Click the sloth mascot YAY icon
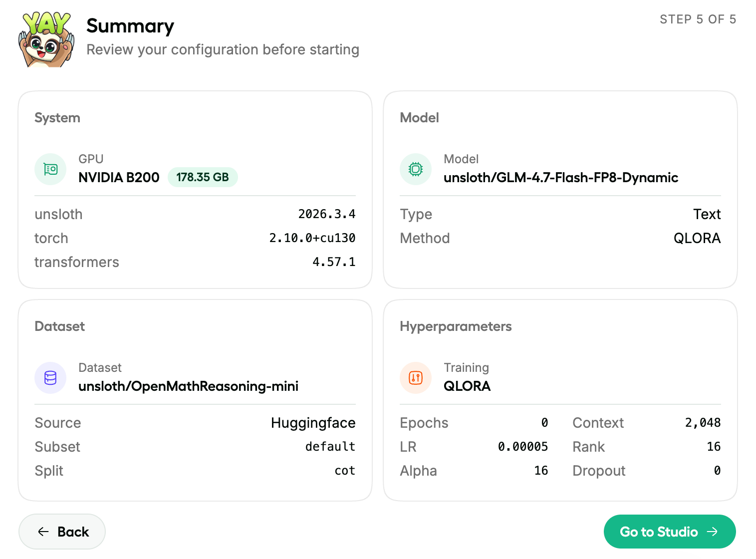756x559 pixels. (46, 39)
